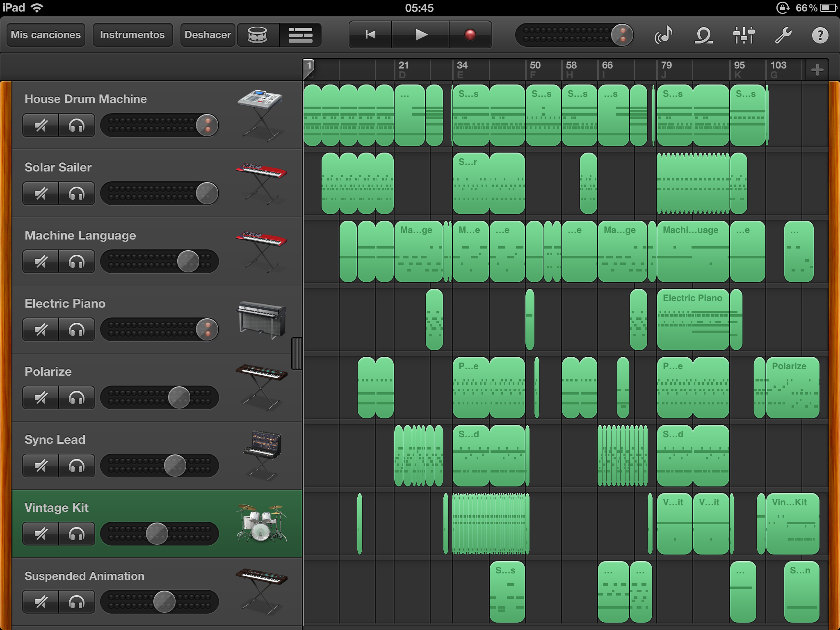This screenshot has height=630, width=840.
Task: Jump to bar 34 ruler marker
Action: pyautogui.click(x=462, y=66)
